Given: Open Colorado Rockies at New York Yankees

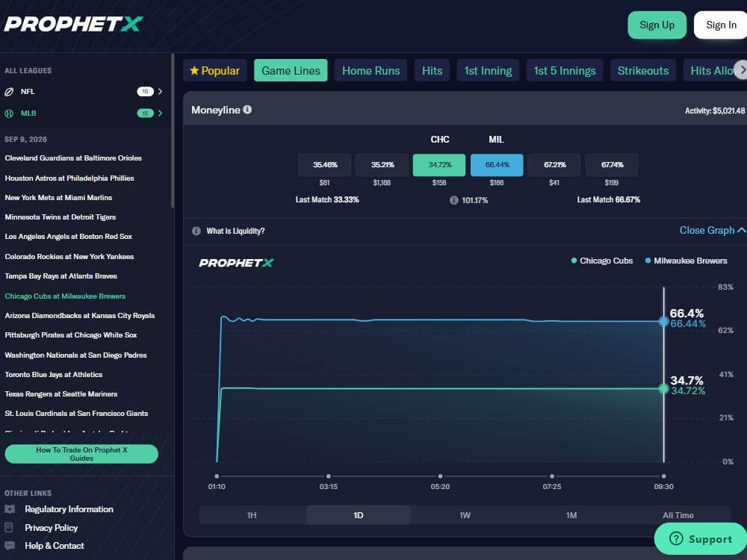Looking at the screenshot, I should 69,257.
